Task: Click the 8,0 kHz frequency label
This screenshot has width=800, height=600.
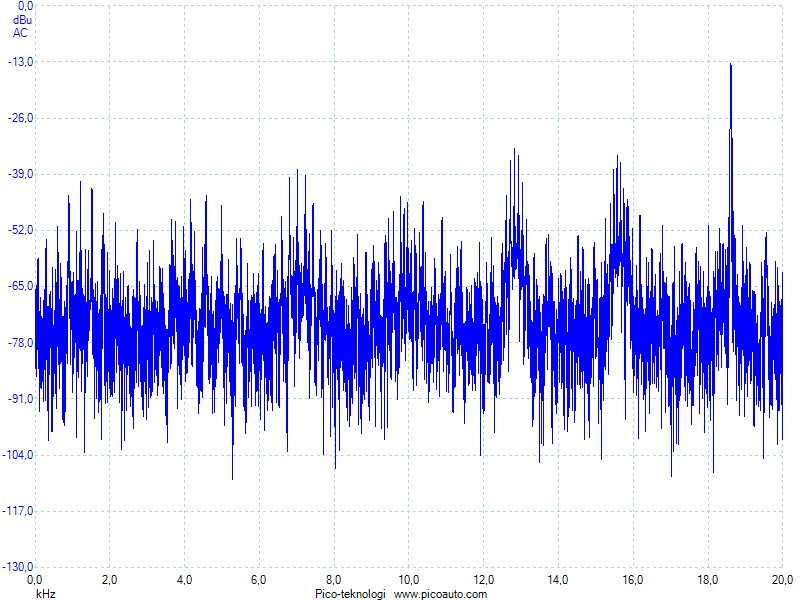Action: [334, 580]
